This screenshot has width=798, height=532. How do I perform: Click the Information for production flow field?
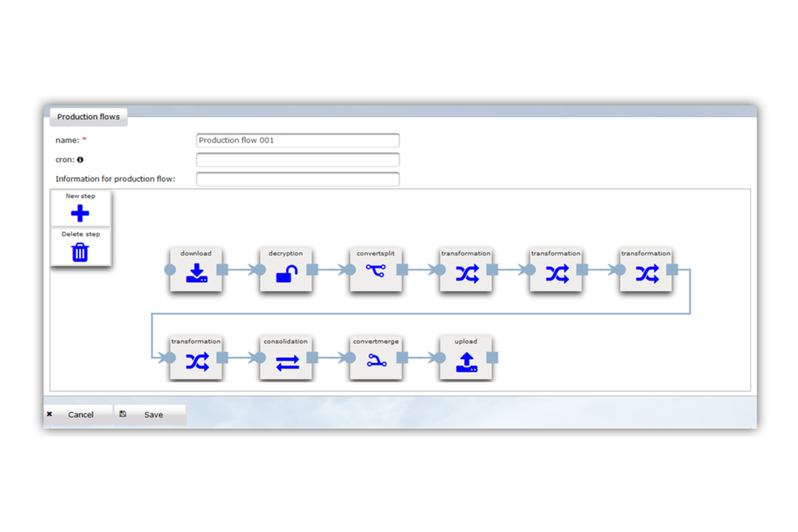click(298, 179)
